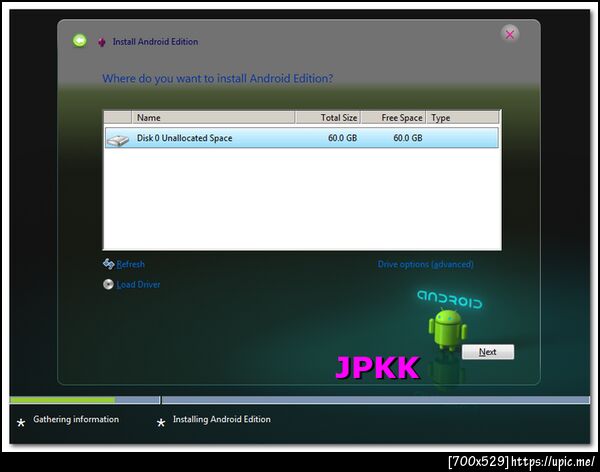
Task: Close the Install Android Edition dialog
Action: point(510,34)
